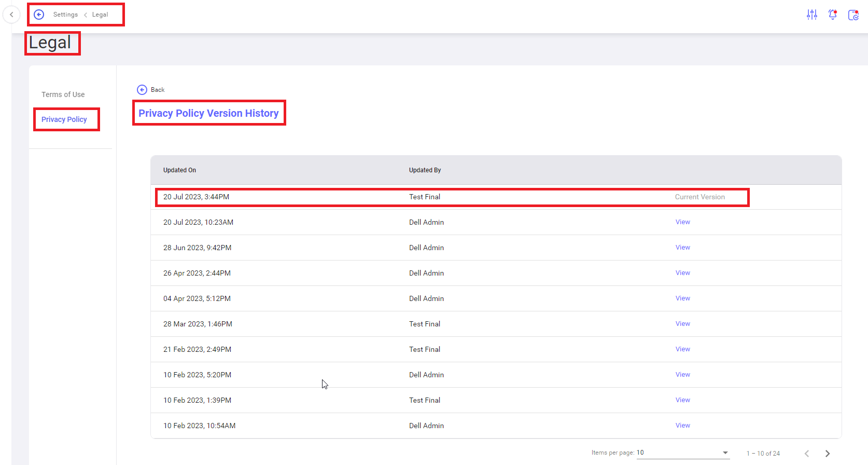View the 28 Jun 2023 version
Viewport: 868px width, 465px height.
point(682,248)
